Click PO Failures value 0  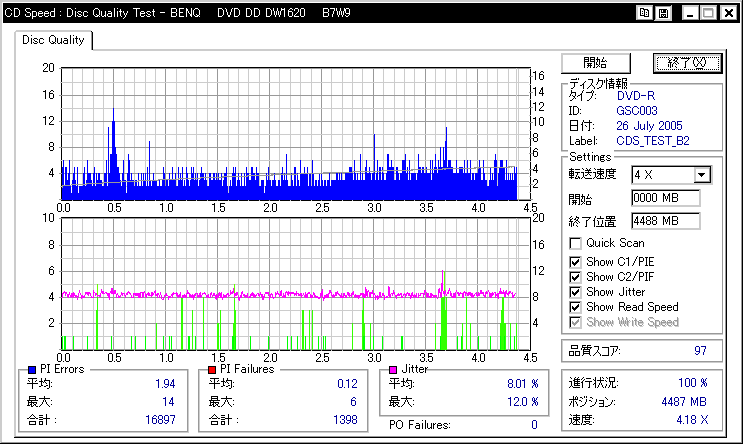tap(535, 425)
